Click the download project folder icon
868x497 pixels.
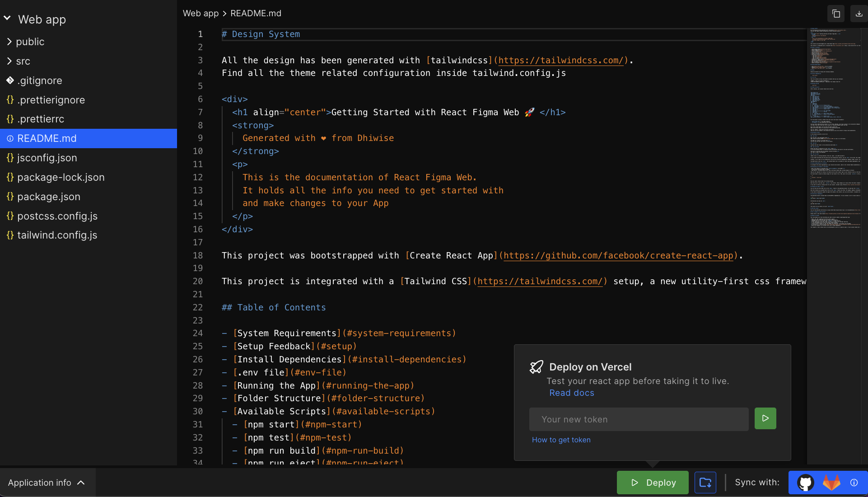click(705, 483)
